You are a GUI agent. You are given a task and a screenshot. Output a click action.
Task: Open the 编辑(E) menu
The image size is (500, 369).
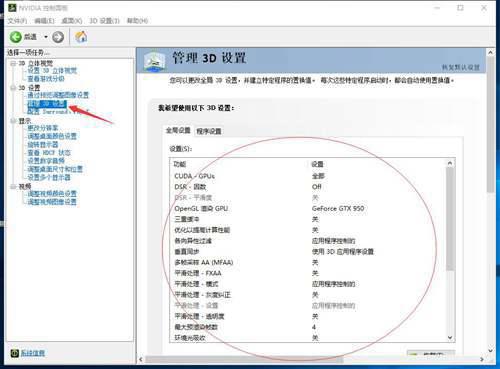click(44, 21)
